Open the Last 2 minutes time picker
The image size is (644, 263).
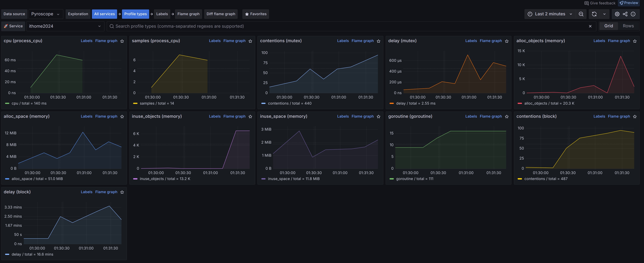tap(550, 14)
